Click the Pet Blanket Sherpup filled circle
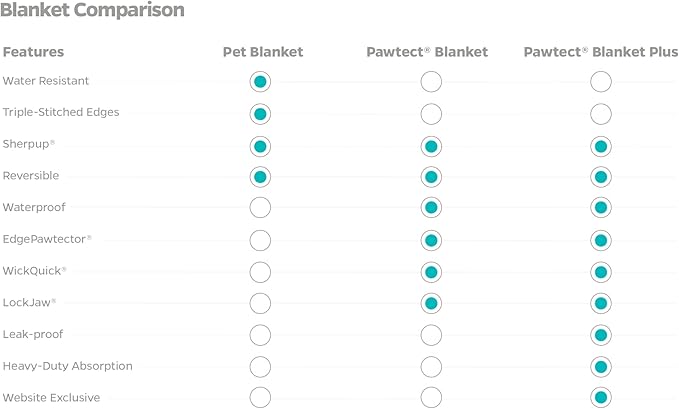This screenshot has width=679, height=409. coord(260,146)
